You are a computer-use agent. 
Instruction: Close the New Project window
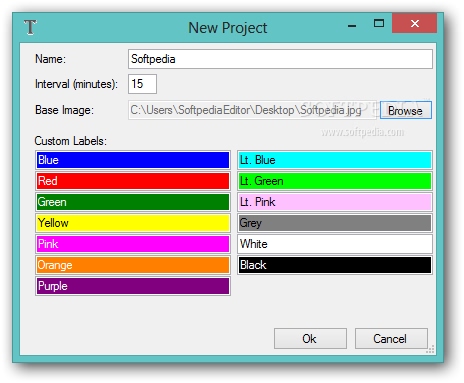415,23
